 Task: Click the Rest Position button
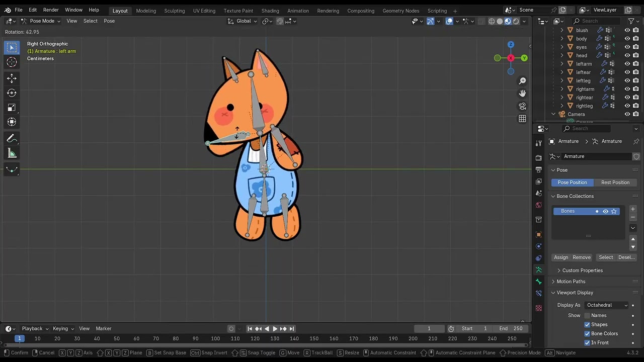[615, 183]
